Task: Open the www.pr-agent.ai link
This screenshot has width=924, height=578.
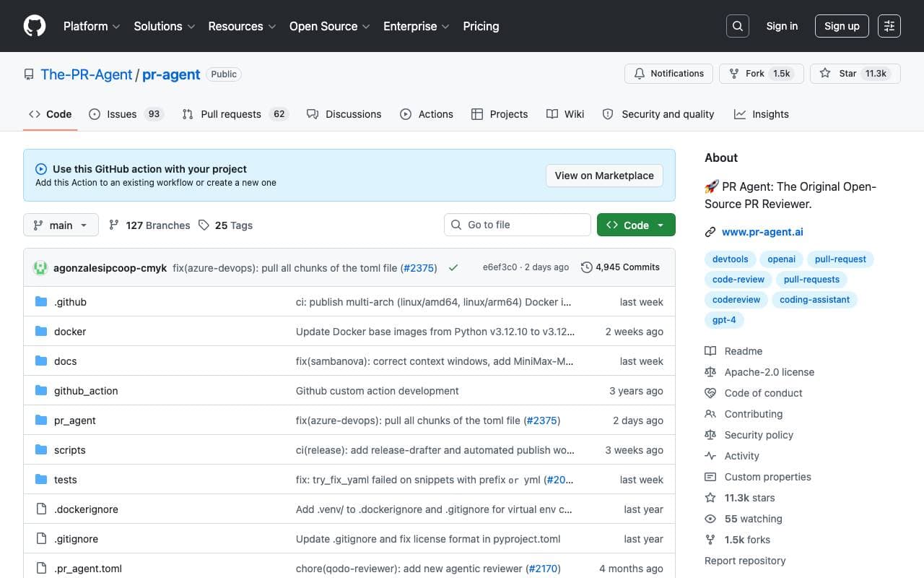Action: [762, 232]
